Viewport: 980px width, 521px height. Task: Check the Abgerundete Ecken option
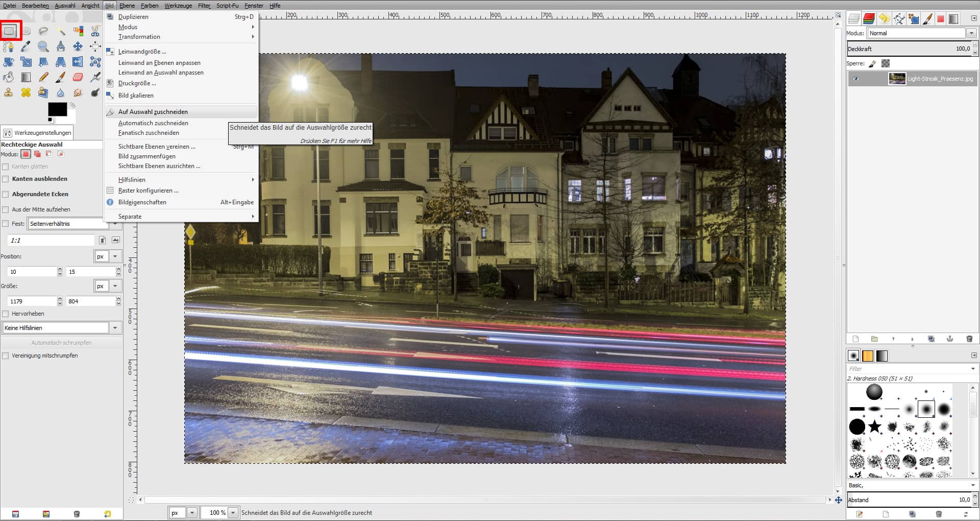pyautogui.click(x=5, y=194)
